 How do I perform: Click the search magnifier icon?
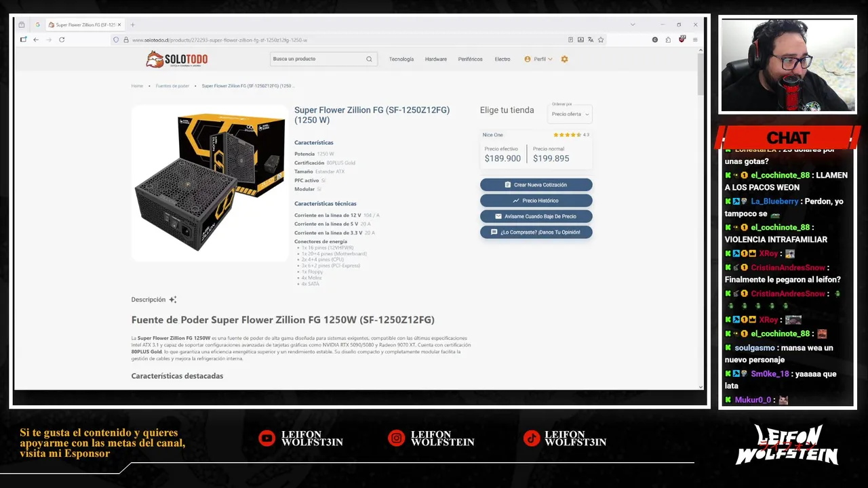tap(369, 59)
